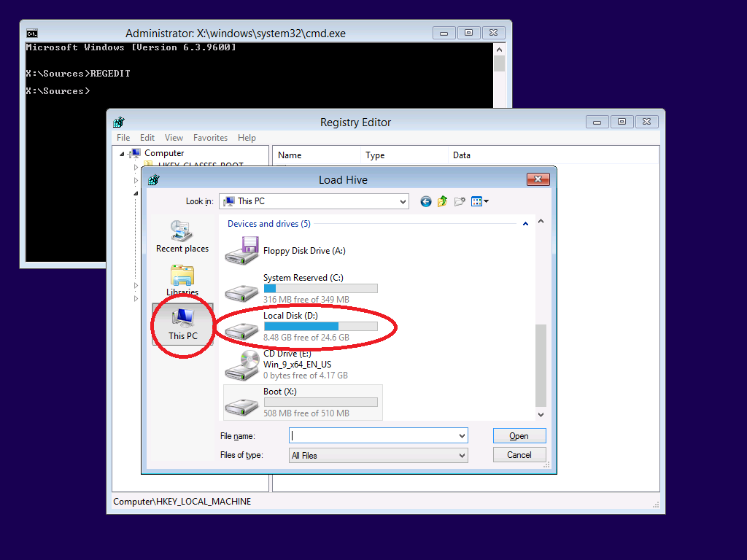Click the Back arrow icon in Load Hive
747x560 pixels.
[426, 201]
